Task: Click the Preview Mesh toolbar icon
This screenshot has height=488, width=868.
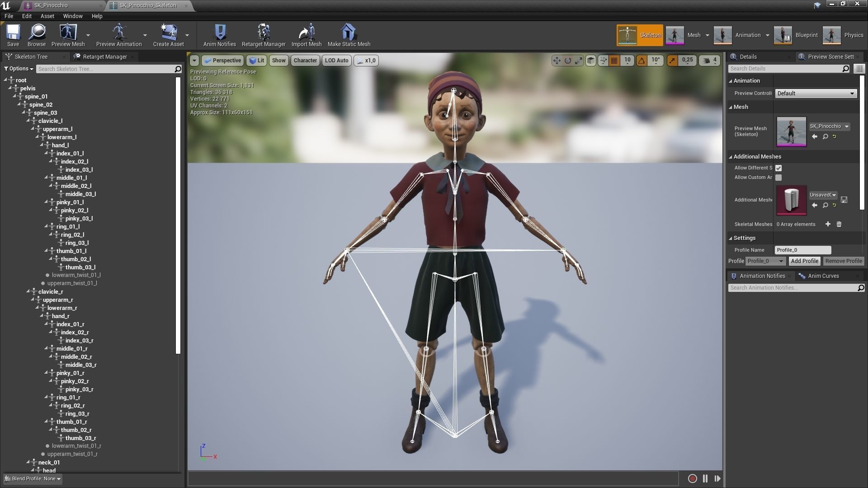Action: coord(68,35)
